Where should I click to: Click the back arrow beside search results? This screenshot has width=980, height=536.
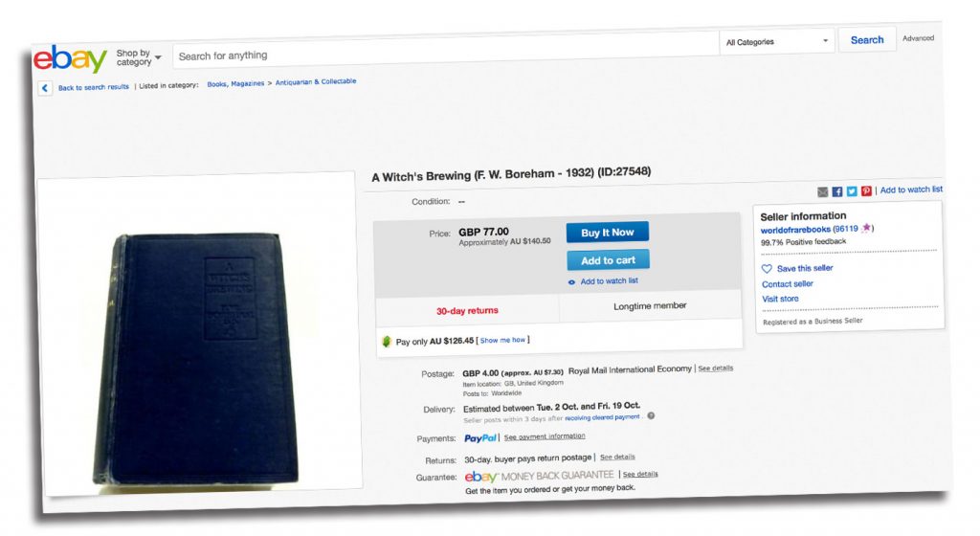point(44,88)
